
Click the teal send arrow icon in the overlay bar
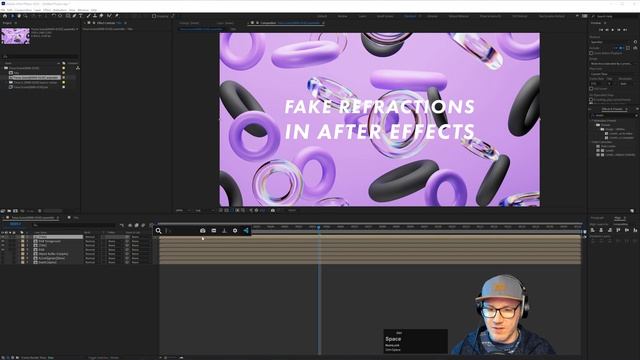[x=246, y=231]
